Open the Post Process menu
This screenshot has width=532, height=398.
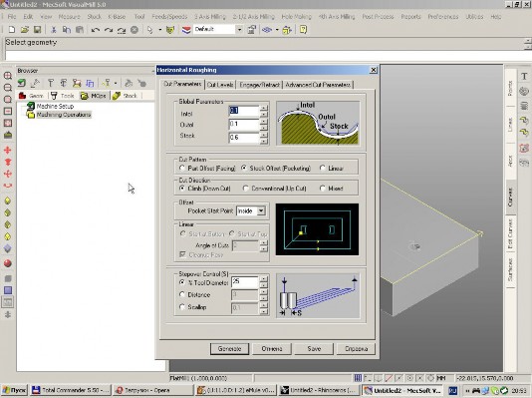378,17
